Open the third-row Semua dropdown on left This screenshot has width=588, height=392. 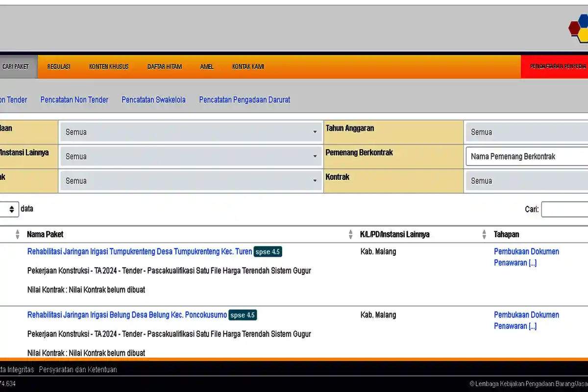pos(191,181)
